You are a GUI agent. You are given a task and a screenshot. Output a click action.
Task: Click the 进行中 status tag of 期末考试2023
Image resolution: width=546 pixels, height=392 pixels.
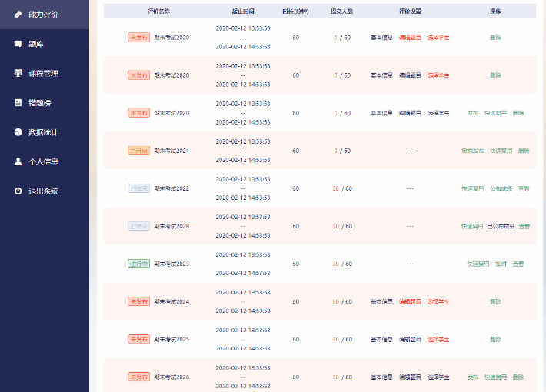pos(138,264)
